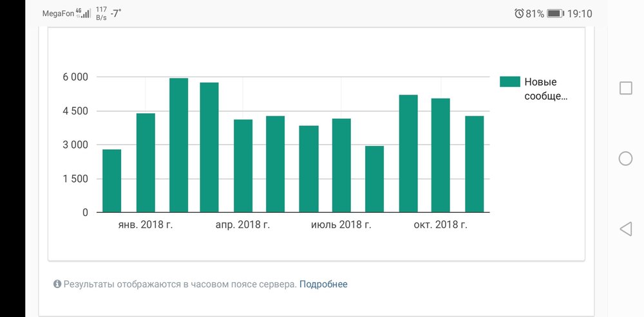Viewport: 644px width, 317px height.
Task: Select the last bar for November 2018
Action: point(475,164)
